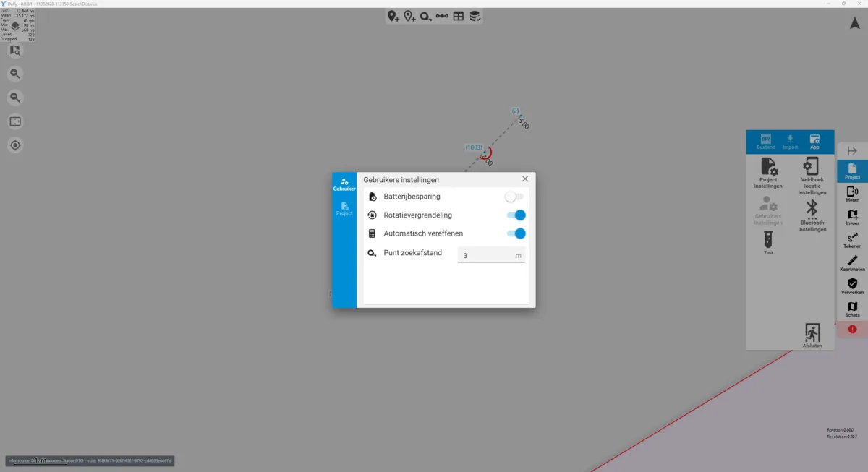Switch to the Project tab in the settings dialog

(x=344, y=208)
